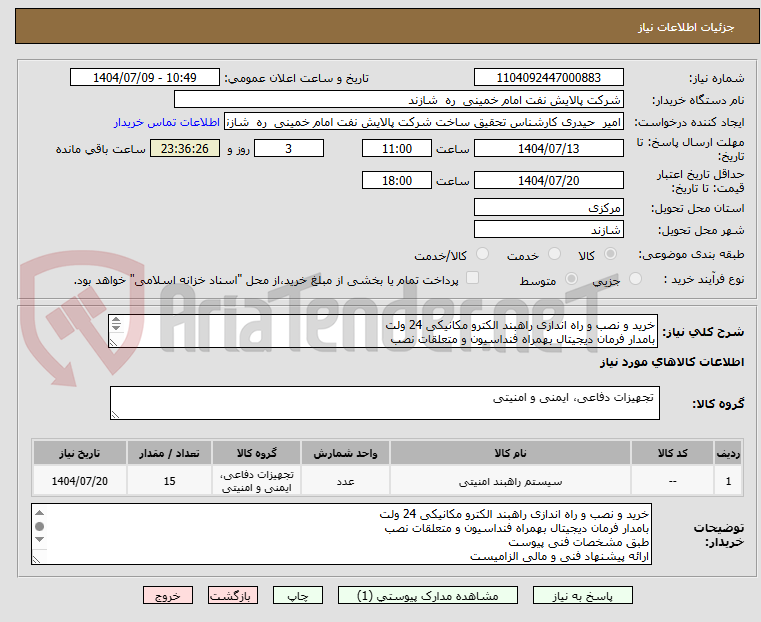
Task: Select the کالا/خدمت radio button
Action: [482, 254]
